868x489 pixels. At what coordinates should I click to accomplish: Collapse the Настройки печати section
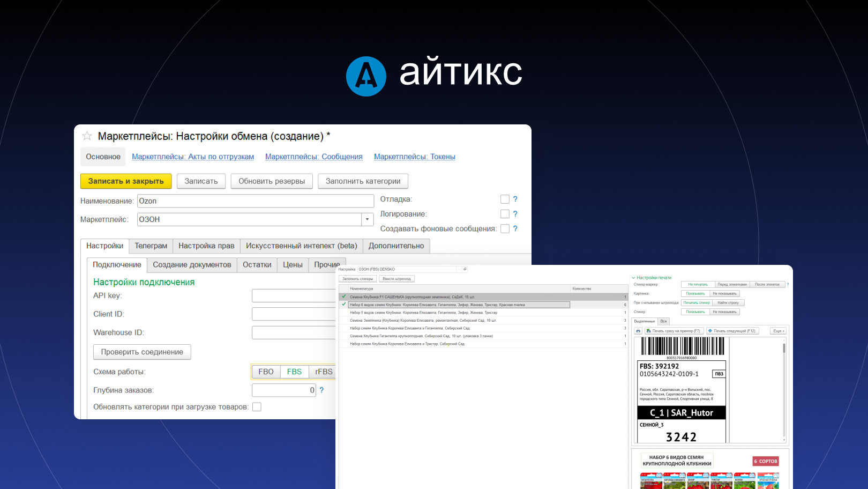(634, 278)
